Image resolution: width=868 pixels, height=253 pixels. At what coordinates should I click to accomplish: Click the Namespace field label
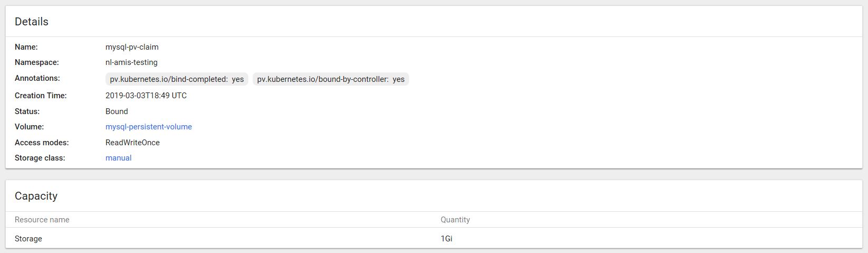pyautogui.click(x=37, y=62)
